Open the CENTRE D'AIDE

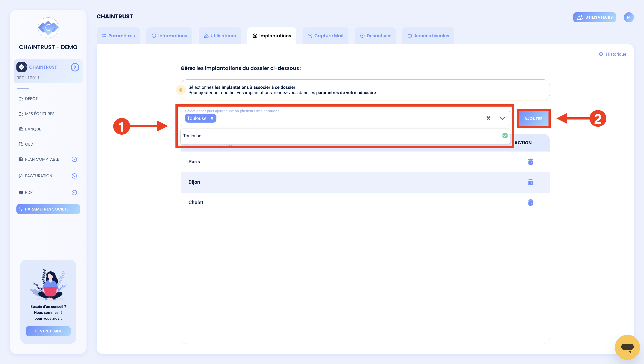point(48,331)
